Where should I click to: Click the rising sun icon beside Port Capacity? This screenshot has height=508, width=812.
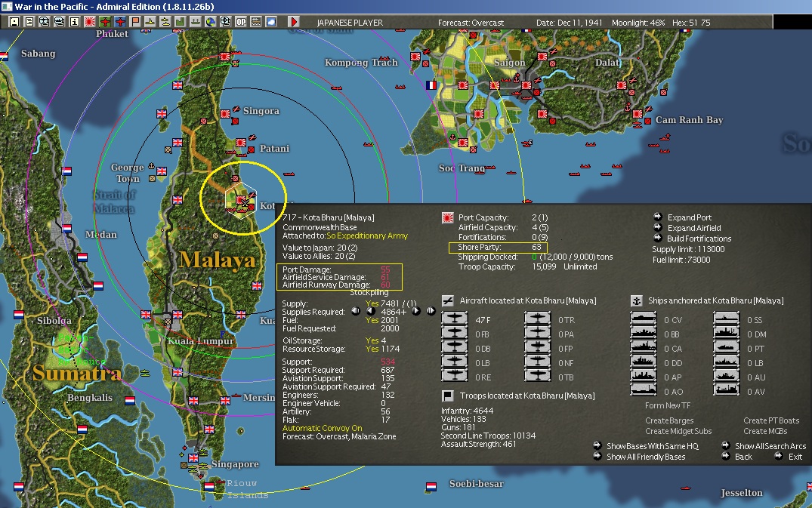pyautogui.click(x=447, y=218)
